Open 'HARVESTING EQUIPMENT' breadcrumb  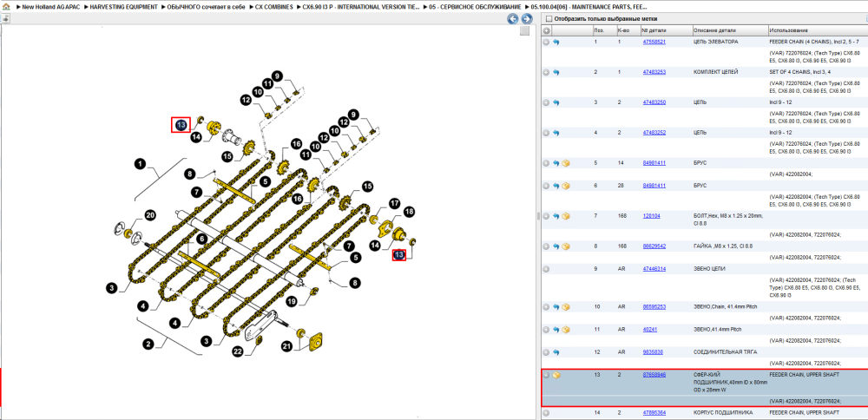123,7
